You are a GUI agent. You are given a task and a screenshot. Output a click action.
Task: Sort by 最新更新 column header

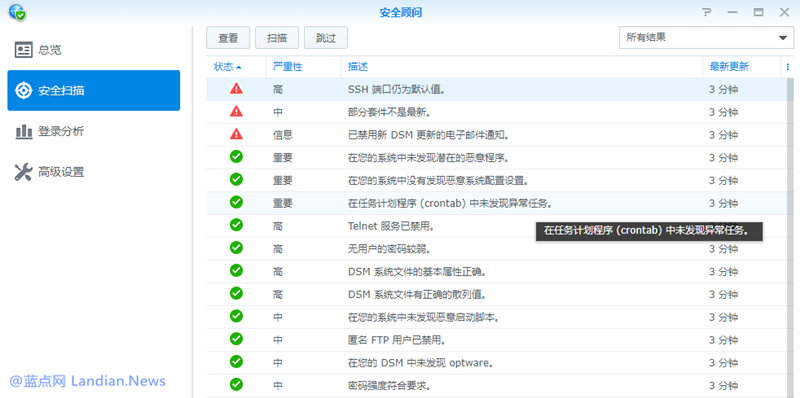click(741, 67)
